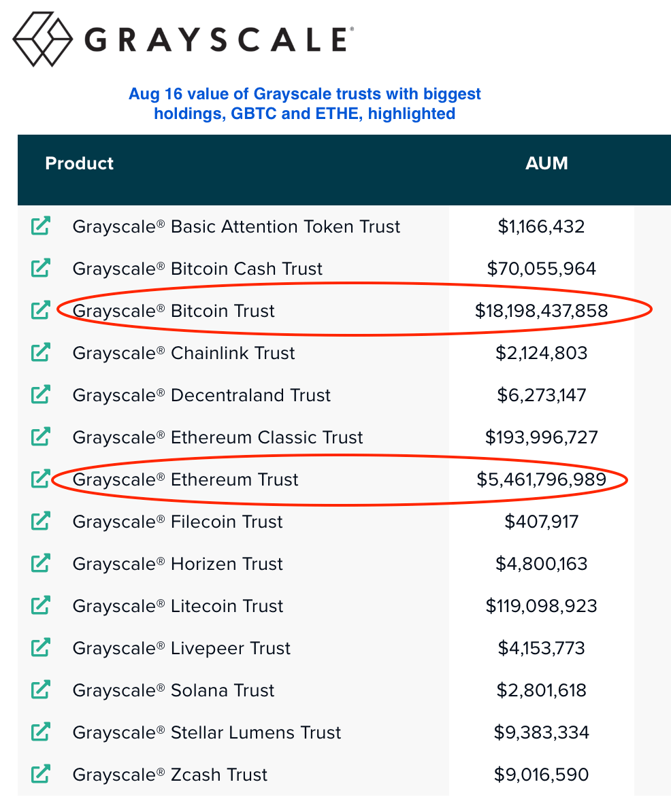
Task: Open the Grayscale Livepeer Trust link
Action: 181,648
